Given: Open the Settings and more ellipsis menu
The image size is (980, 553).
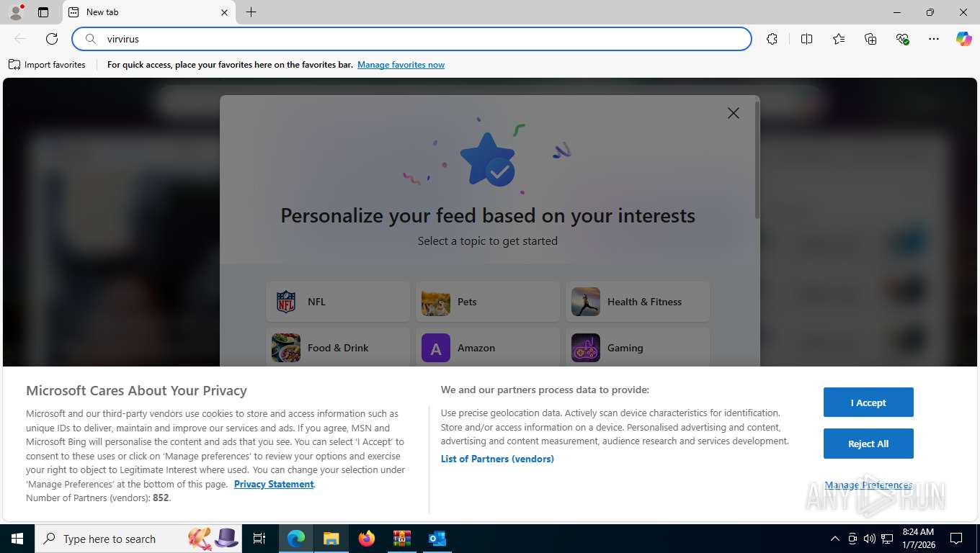Looking at the screenshot, I should (x=934, y=39).
